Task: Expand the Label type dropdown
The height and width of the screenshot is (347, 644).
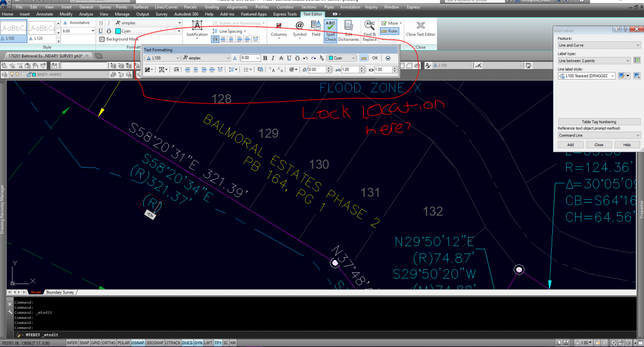Action: pyautogui.click(x=594, y=61)
